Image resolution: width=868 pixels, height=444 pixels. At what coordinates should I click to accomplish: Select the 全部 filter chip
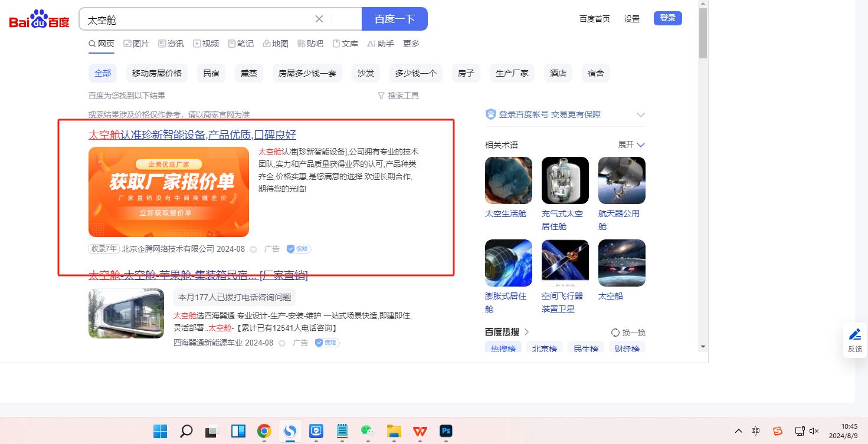click(103, 73)
